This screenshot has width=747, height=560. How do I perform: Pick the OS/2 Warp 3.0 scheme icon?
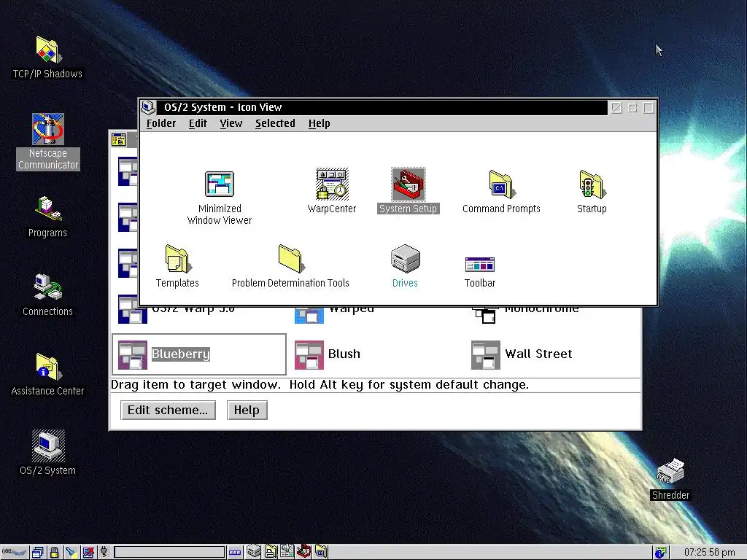click(x=133, y=310)
